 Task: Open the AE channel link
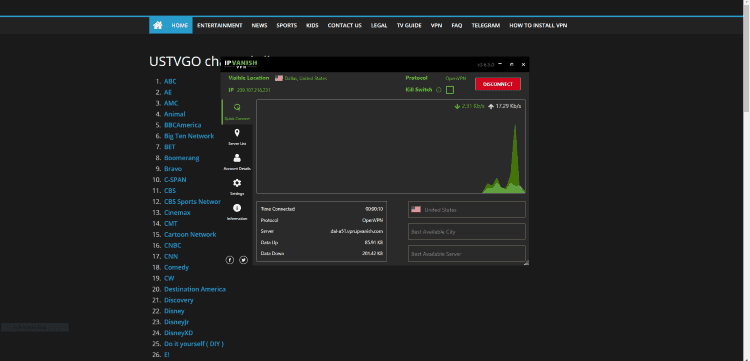tap(168, 92)
